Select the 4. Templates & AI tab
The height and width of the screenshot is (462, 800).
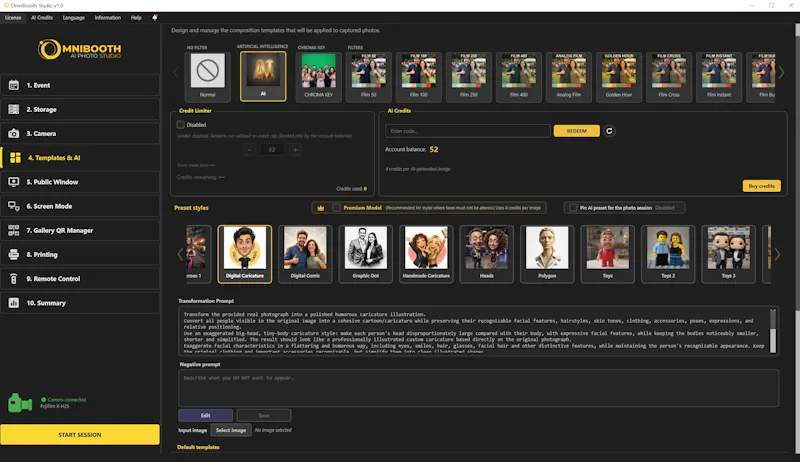[x=80, y=158]
